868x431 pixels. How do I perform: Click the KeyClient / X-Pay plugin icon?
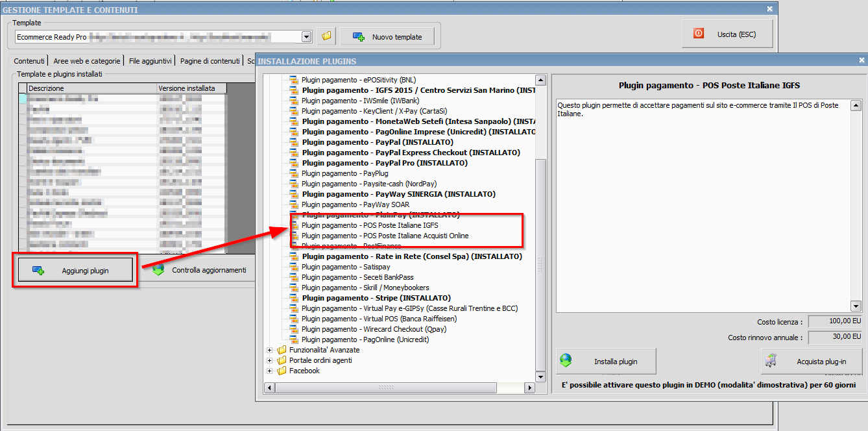(x=294, y=111)
